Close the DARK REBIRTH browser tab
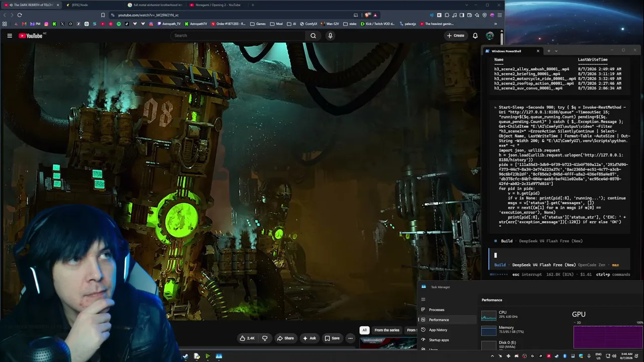The image size is (644, 362). tap(58, 5)
